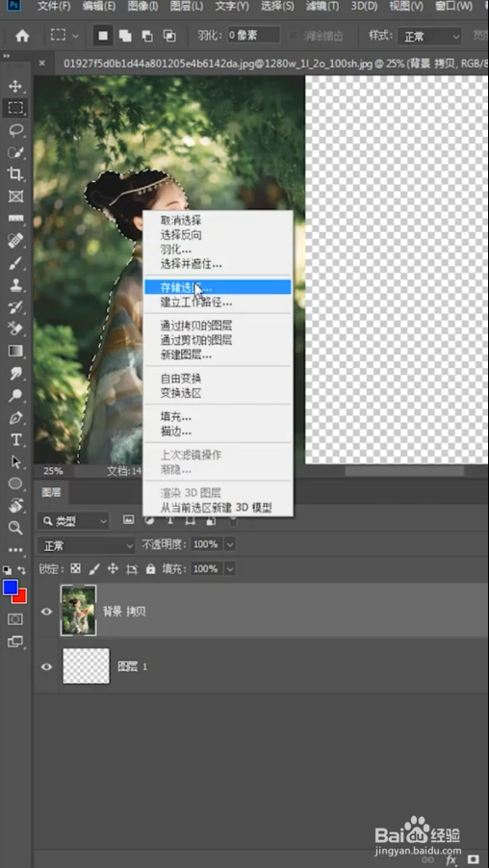
Task: Select the Ellipse shape tool
Action: 15,484
